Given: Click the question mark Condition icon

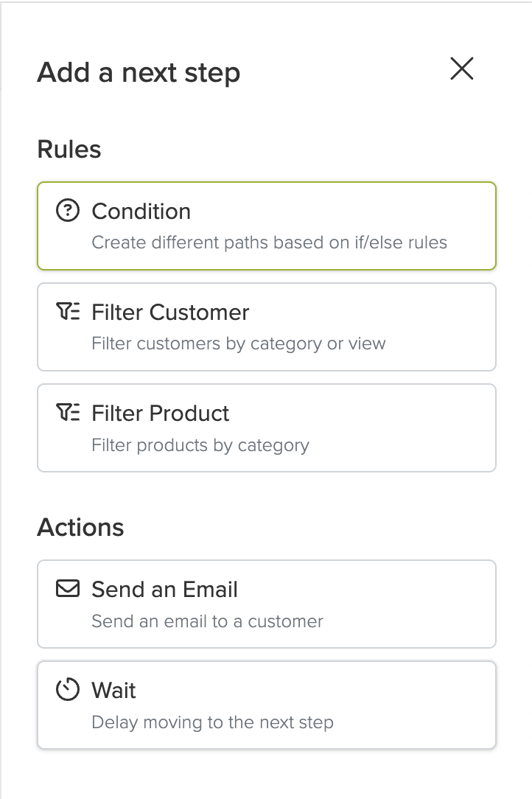Looking at the screenshot, I should click(68, 211).
